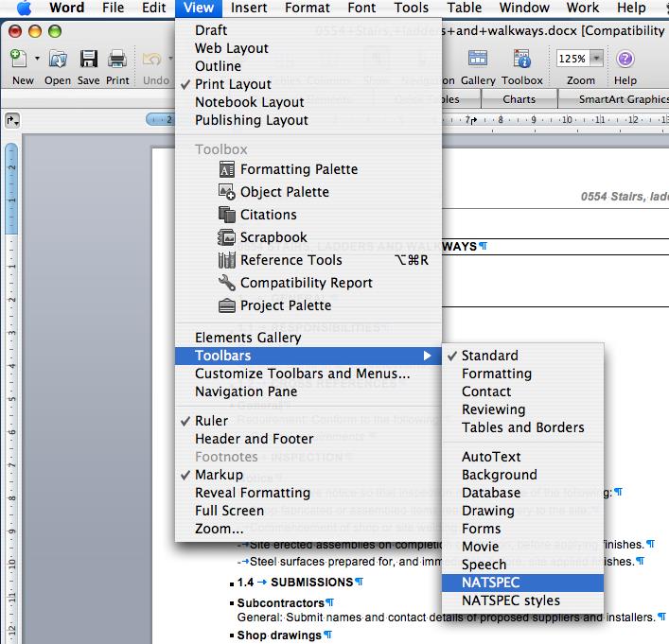Click the Print toolbar icon

117,61
